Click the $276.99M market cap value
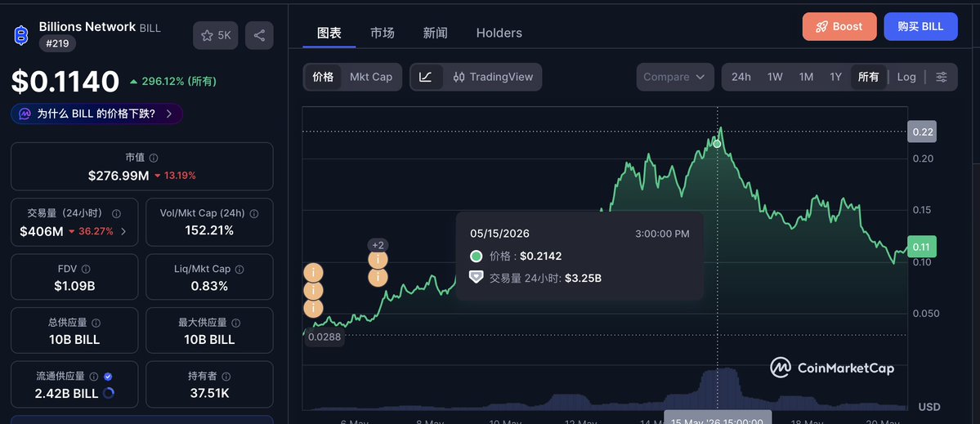Screen dimensions: 980x424 coord(119,176)
